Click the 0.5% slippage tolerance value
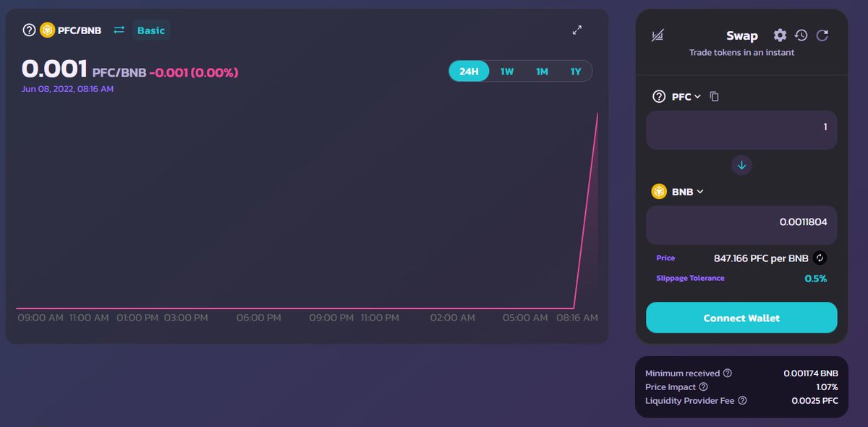868x427 pixels. tap(816, 279)
